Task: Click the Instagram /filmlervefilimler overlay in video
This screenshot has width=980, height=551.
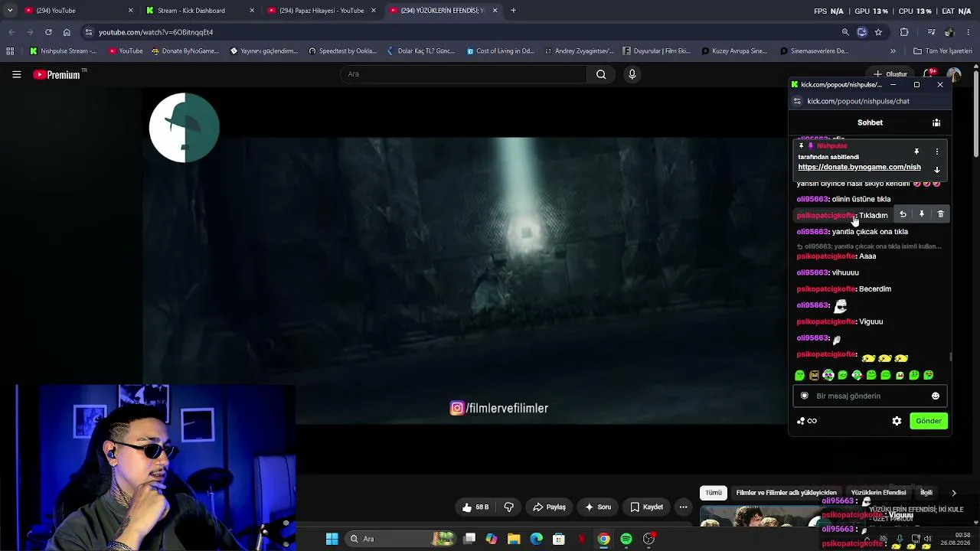Action: coord(499,409)
